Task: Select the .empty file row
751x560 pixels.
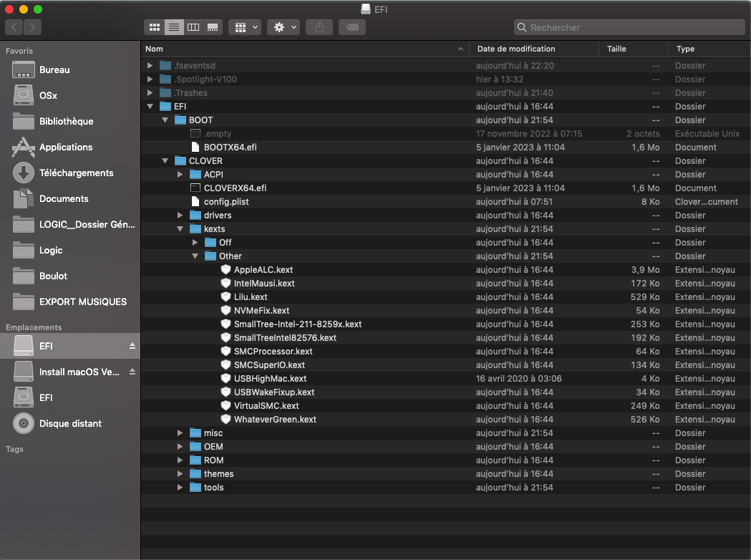Action: pyautogui.click(x=445, y=134)
